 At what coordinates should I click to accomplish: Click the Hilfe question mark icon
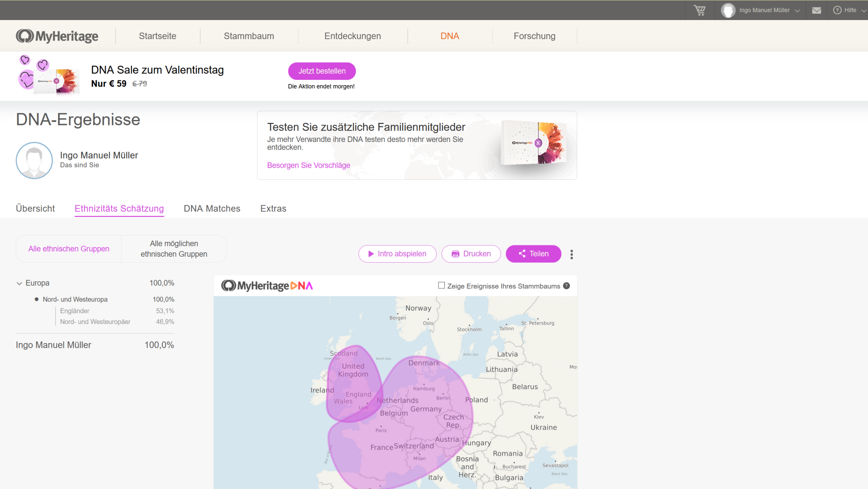[x=837, y=10]
